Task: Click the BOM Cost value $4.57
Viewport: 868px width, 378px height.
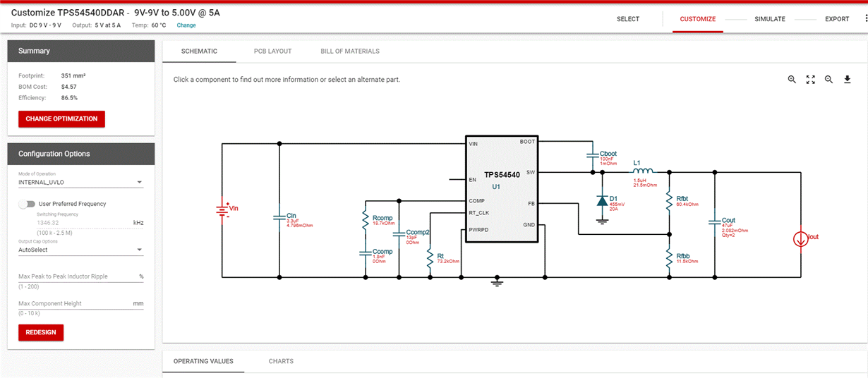Action: pyautogui.click(x=69, y=87)
